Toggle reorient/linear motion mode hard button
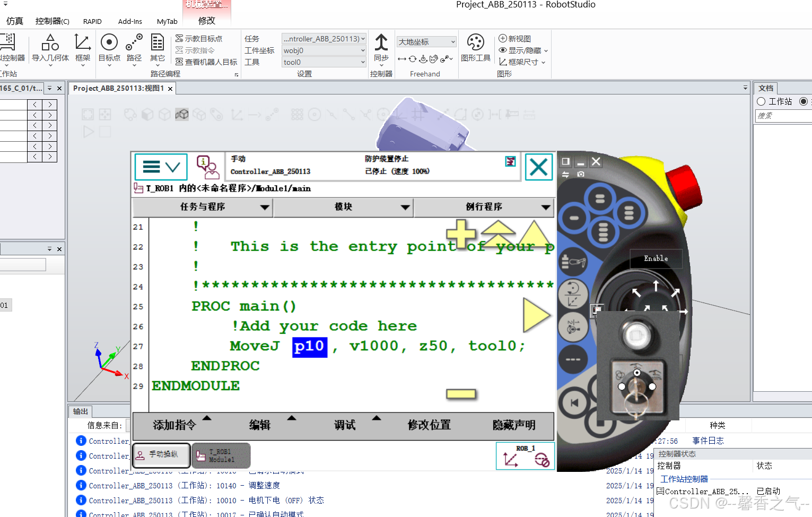 tap(572, 294)
